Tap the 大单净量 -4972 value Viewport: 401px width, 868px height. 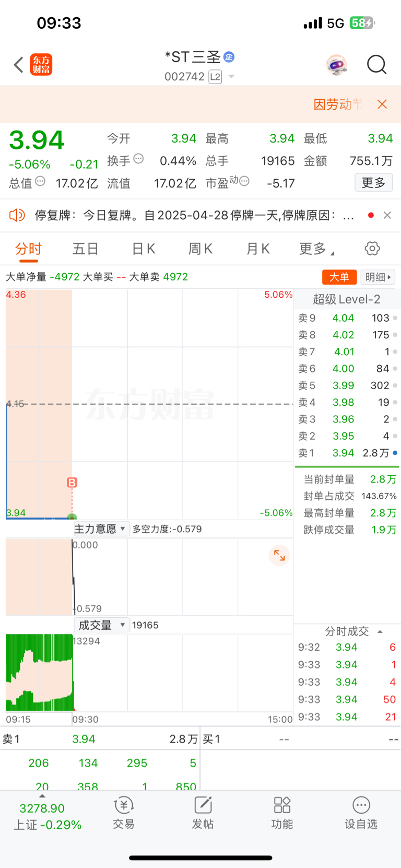pyautogui.click(x=65, y=277)
